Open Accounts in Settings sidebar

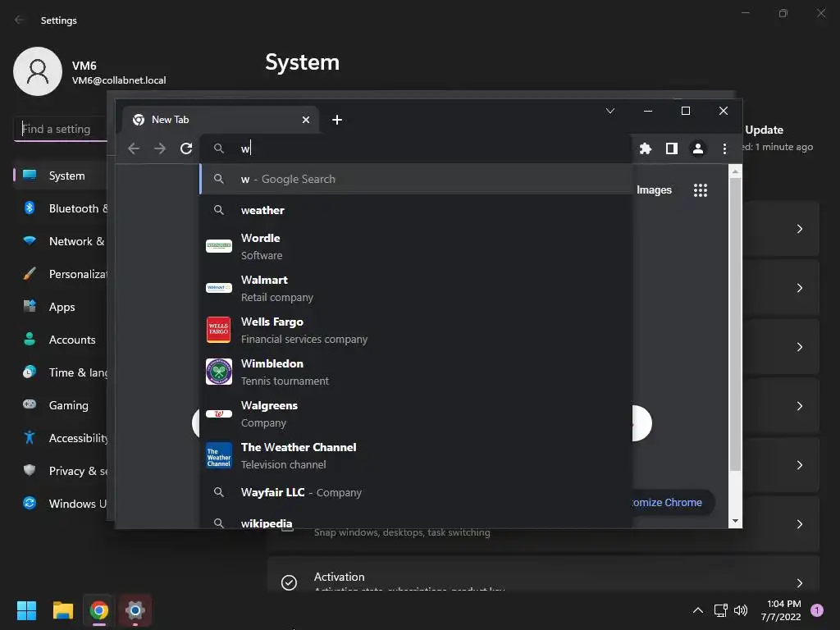click(60, 340)
